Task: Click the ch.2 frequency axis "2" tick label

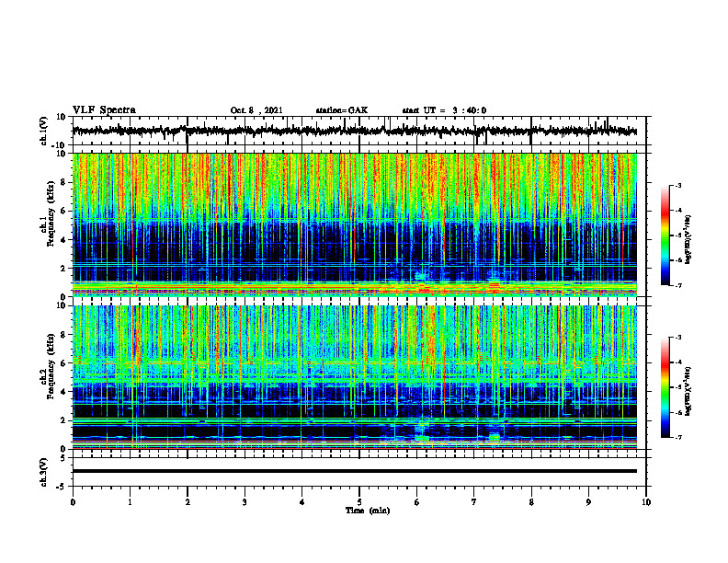Action: tap(64, 420)
